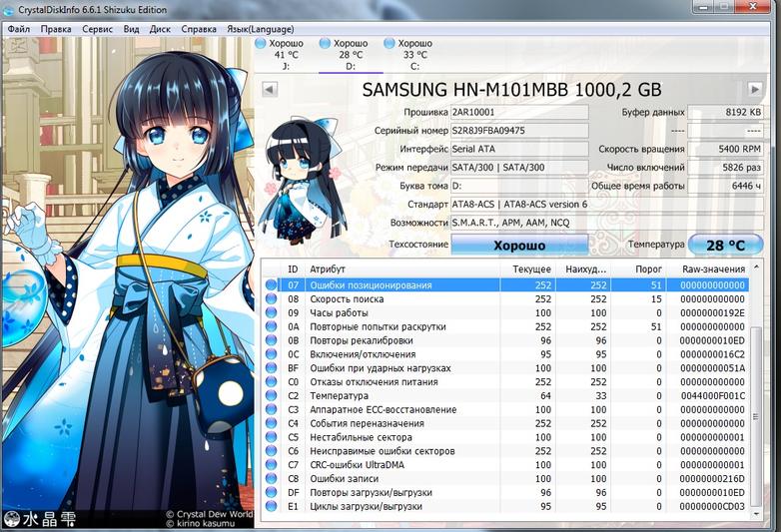Click the scrollbar down arrow
781x532 pixels.
tap(756, 514)
